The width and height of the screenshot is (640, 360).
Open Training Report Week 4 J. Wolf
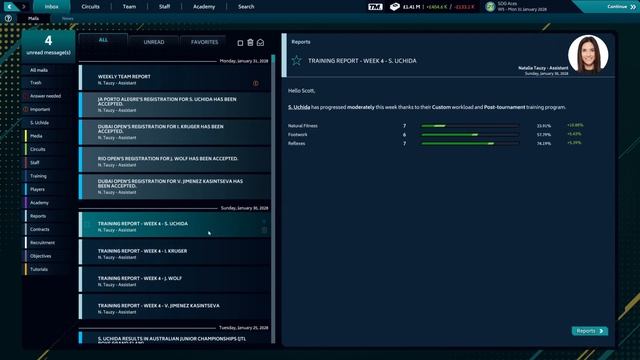coord(175,279)
